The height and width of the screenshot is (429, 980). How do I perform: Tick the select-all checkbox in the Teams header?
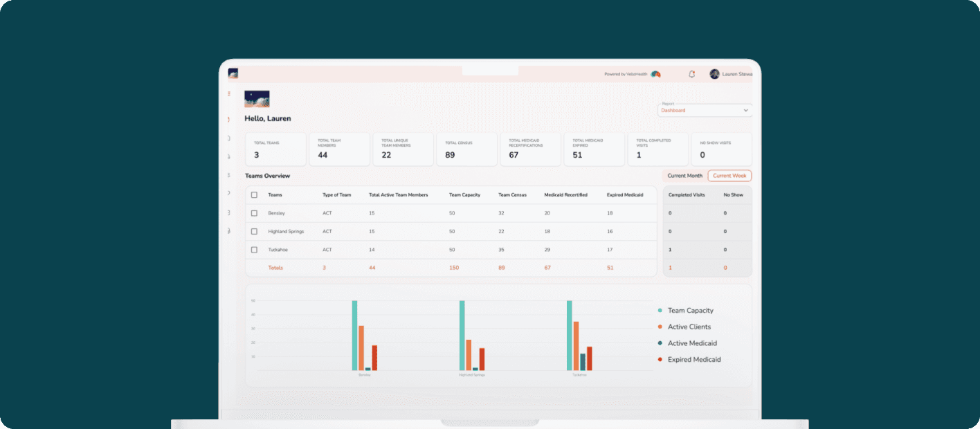[254, 195]
